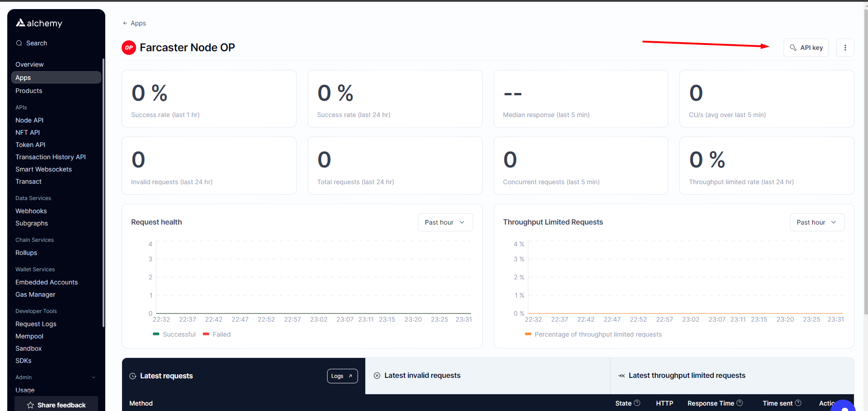Click Share feedback button
Image resolution: width=868 pixels, height=411 pixels.
tap(56, 405)
